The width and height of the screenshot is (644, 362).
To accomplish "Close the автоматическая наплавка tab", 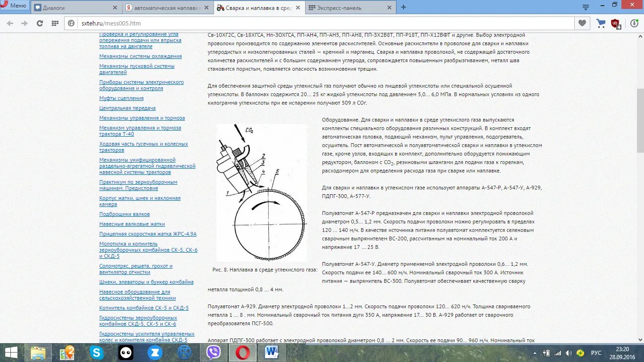I will pos(206,8).
